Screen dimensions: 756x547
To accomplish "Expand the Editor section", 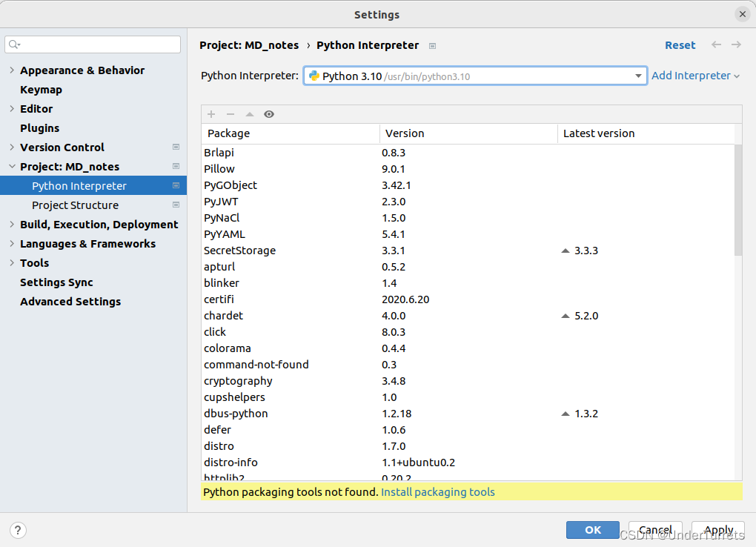I will tap(12, 109).
